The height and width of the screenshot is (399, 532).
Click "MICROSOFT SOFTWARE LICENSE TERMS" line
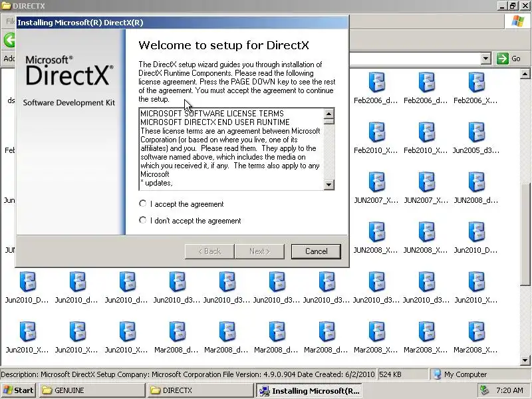pos(212,113)
